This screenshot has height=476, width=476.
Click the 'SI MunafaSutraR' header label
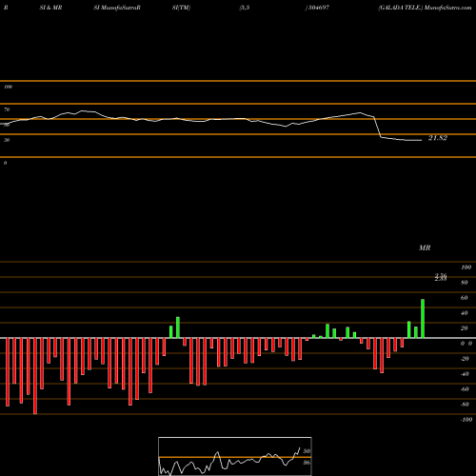pyautogui.click(x=117, y=8)
